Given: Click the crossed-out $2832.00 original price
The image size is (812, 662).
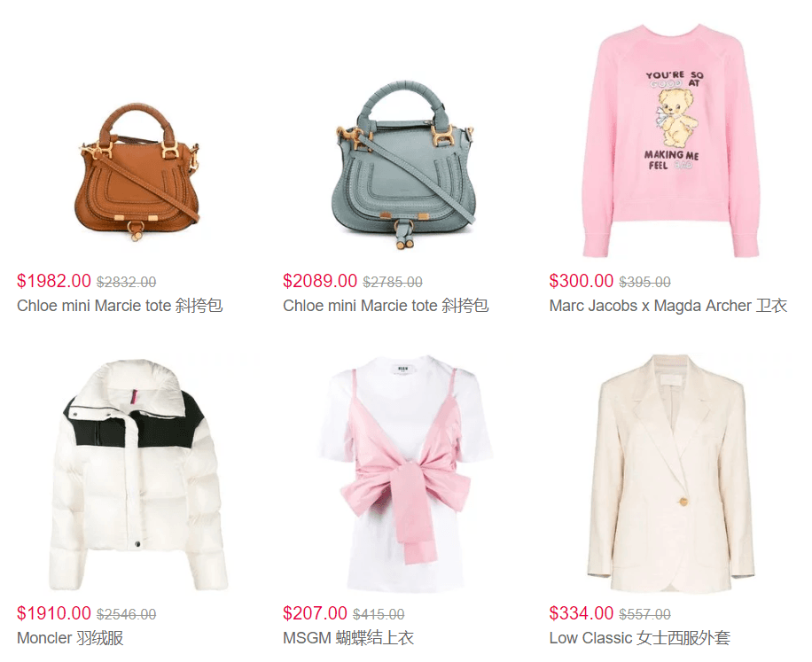Looking at the screenshot, I should [x=127, y=282].
